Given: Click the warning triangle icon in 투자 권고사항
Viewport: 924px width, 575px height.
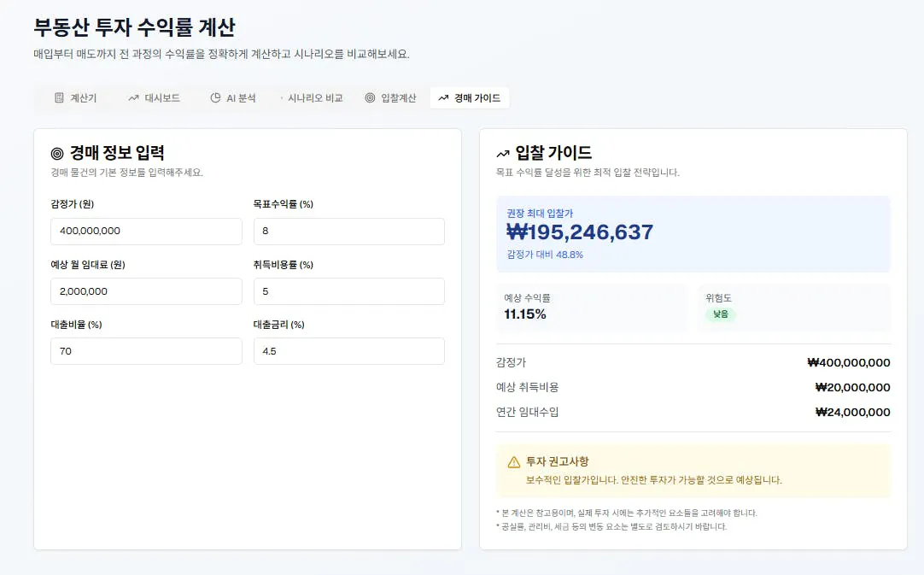Looking at the screenshot, I should [x=514, y=462].
